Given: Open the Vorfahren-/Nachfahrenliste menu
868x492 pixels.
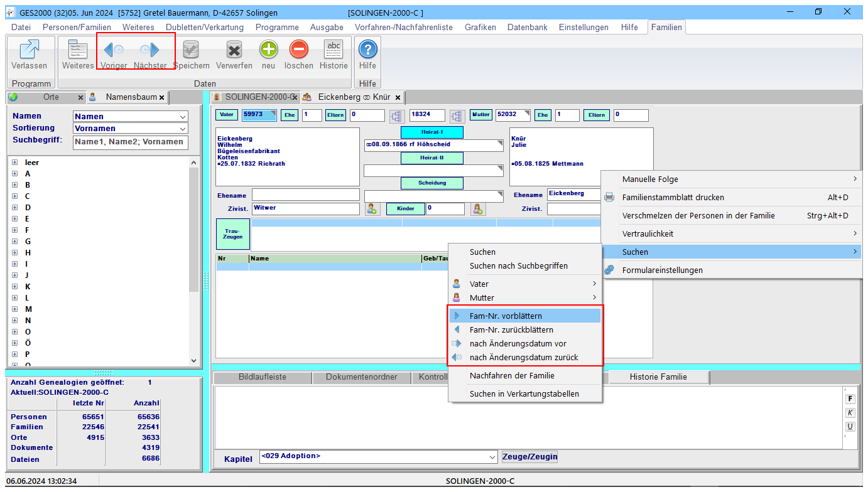Looking at the screenshot, I should 404,27.
